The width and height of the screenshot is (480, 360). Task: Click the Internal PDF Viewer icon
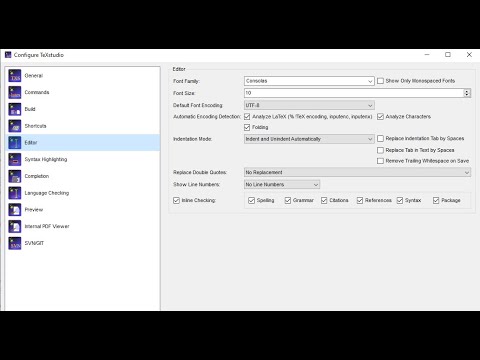tap(15, 226)
